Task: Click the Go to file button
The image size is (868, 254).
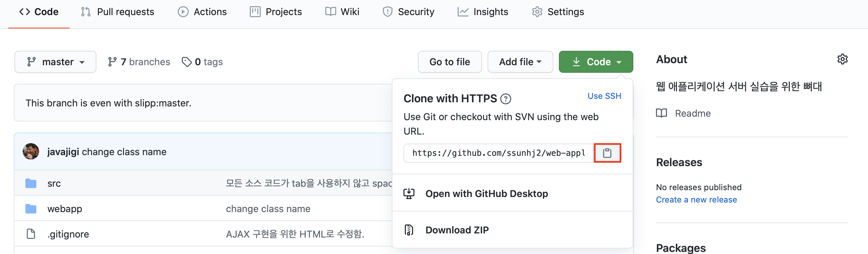Action: [450, 62]
